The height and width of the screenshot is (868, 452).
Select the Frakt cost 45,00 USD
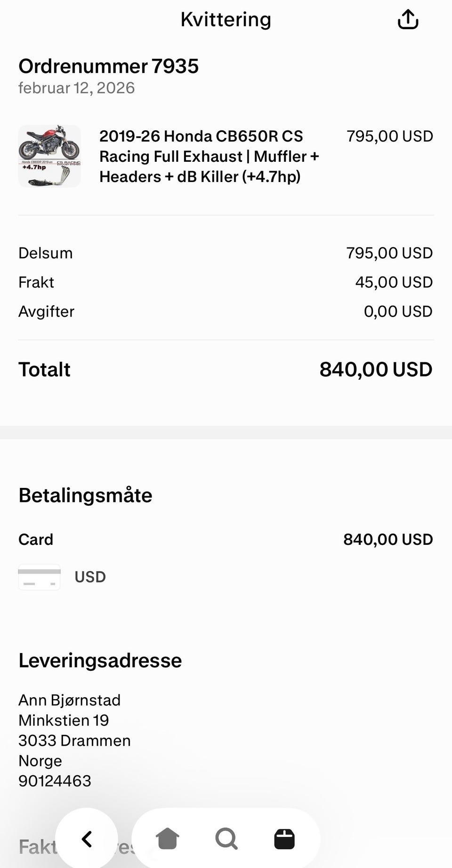point(394,282)
